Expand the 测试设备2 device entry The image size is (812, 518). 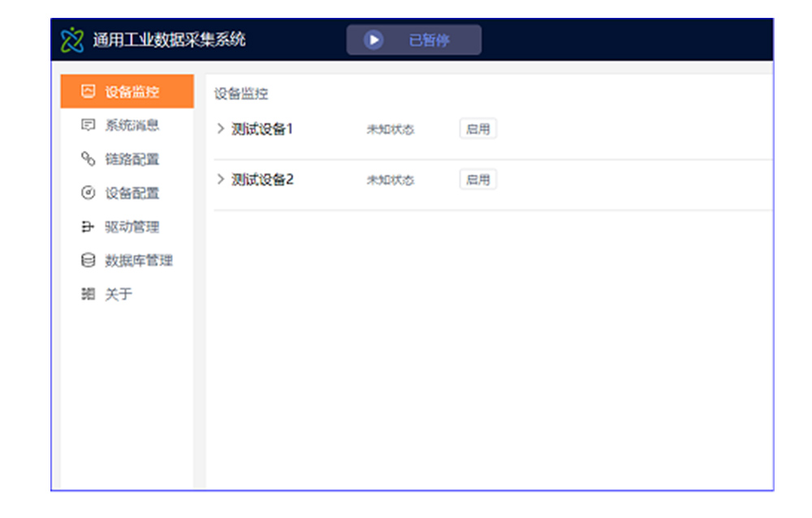point(220,179)
